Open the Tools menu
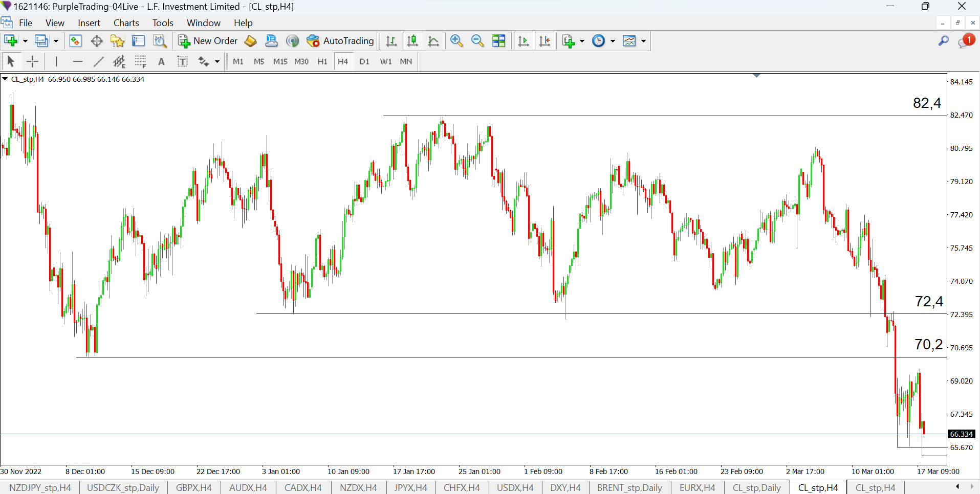Image resolution: width=980 pixels, height=494 pixels. (x=163, y=23)
